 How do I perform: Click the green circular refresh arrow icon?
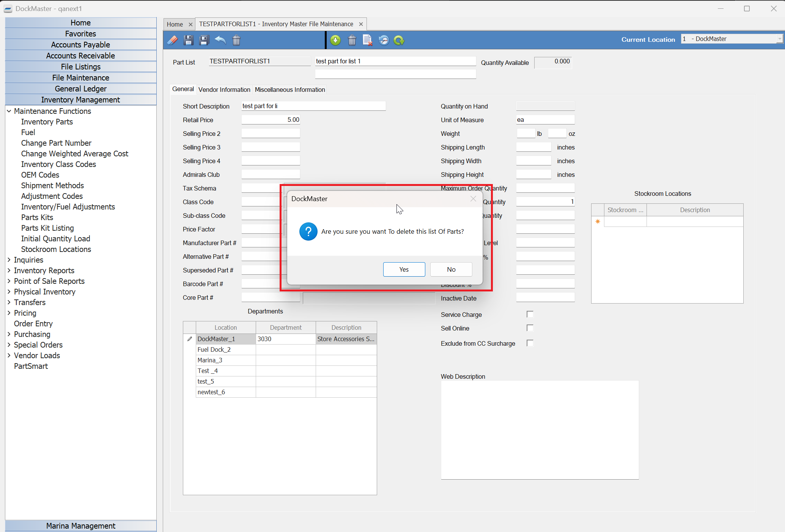coord(399,40)
